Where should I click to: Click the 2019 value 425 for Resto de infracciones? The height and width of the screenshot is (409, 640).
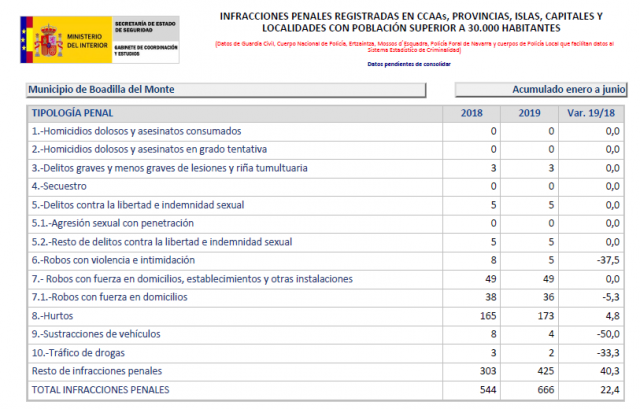546,371
